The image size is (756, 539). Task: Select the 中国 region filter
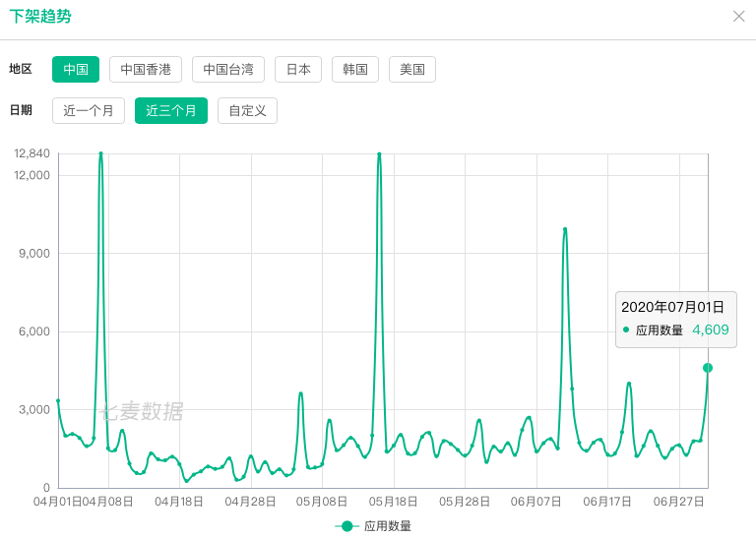pyautogui.click(x=76, y=70)
